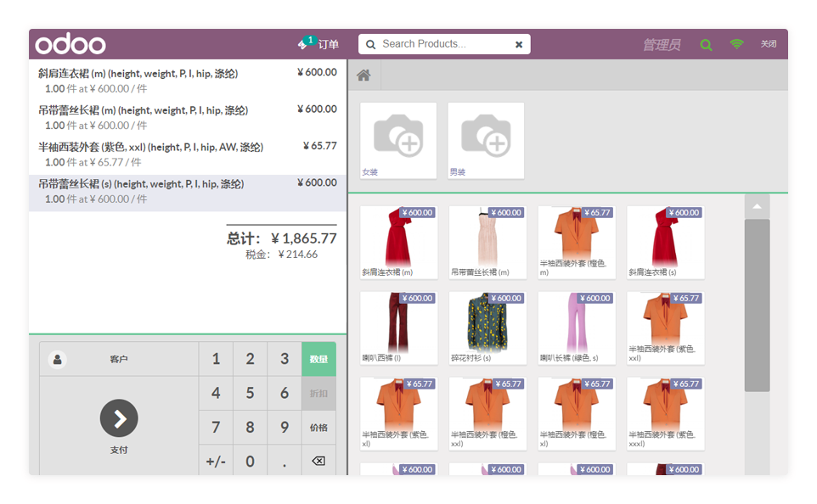Click the Wi-Fi connection status icon
Viewport: 817px width, 504px height.
pos(736,44)
